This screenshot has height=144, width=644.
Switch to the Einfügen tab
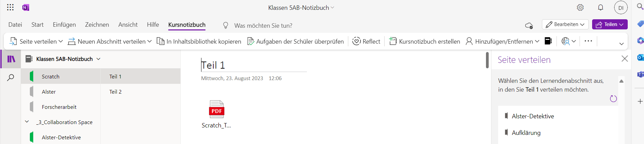click(64, 25)
